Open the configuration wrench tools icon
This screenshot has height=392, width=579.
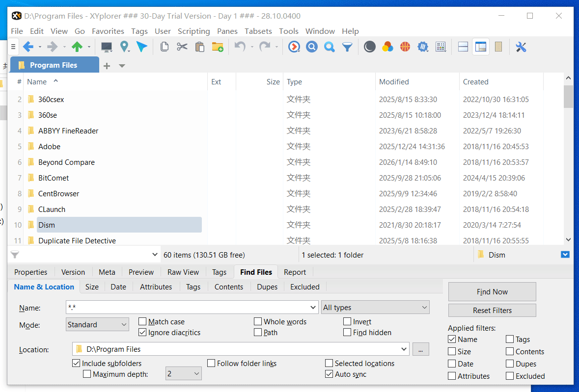click(x=521, y=47)
